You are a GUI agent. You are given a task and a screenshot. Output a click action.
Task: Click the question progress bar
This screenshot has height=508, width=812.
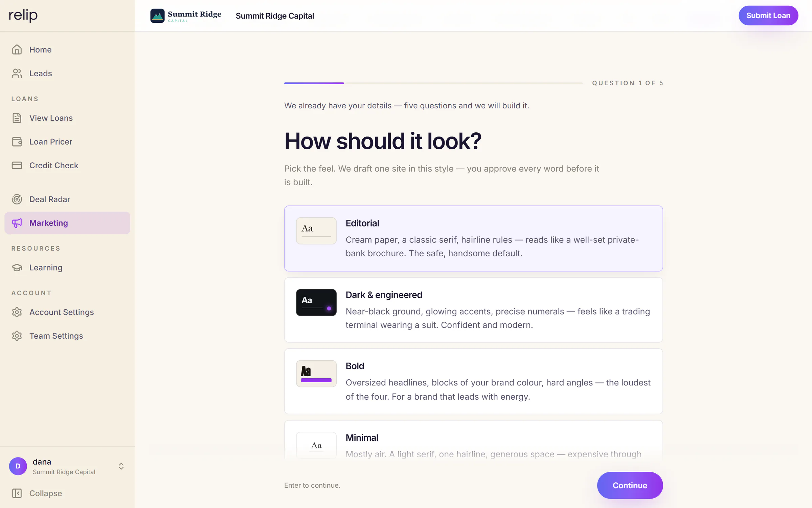pyautogui.click(x=433, y=83)
